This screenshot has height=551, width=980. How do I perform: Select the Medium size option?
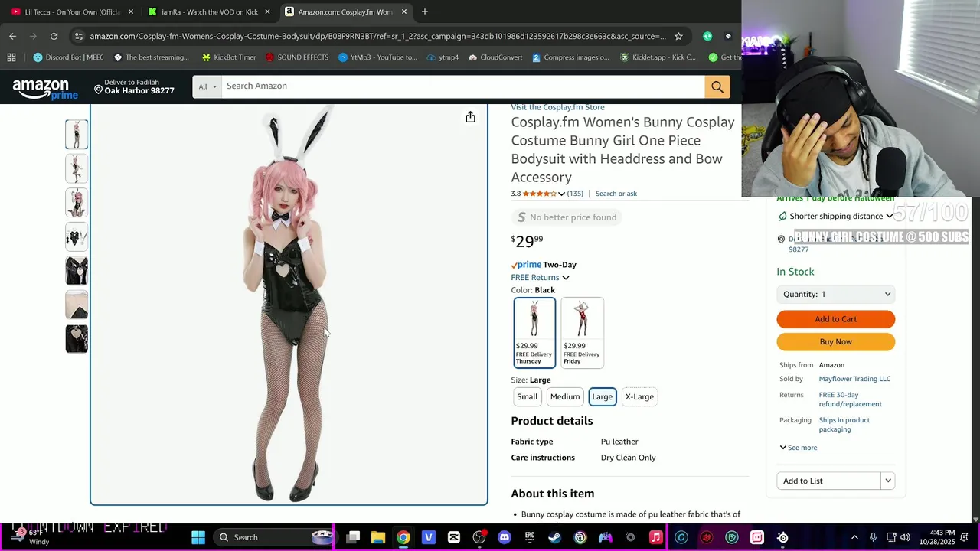click(x=565, y=396)
